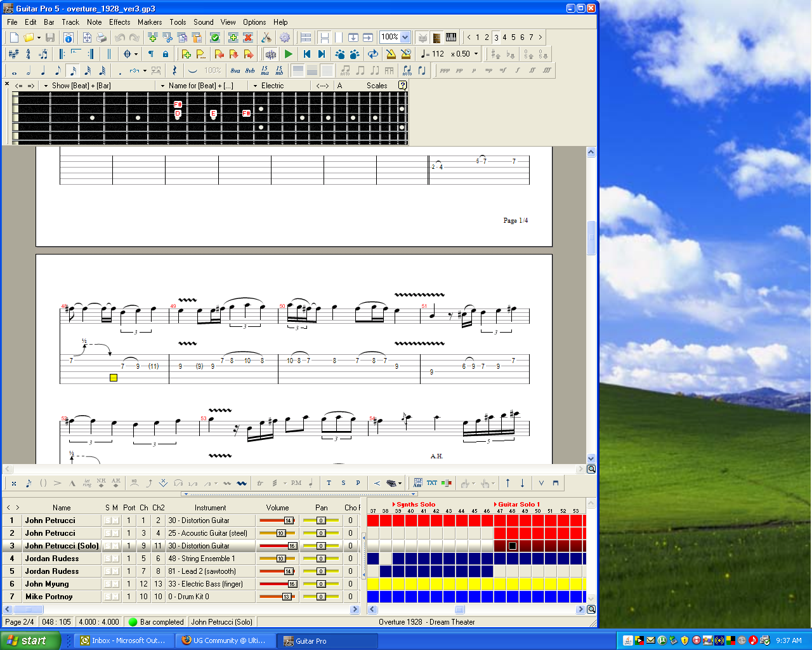Toggle solo box for John Petrucci (Solo) track

click(108, 546)
